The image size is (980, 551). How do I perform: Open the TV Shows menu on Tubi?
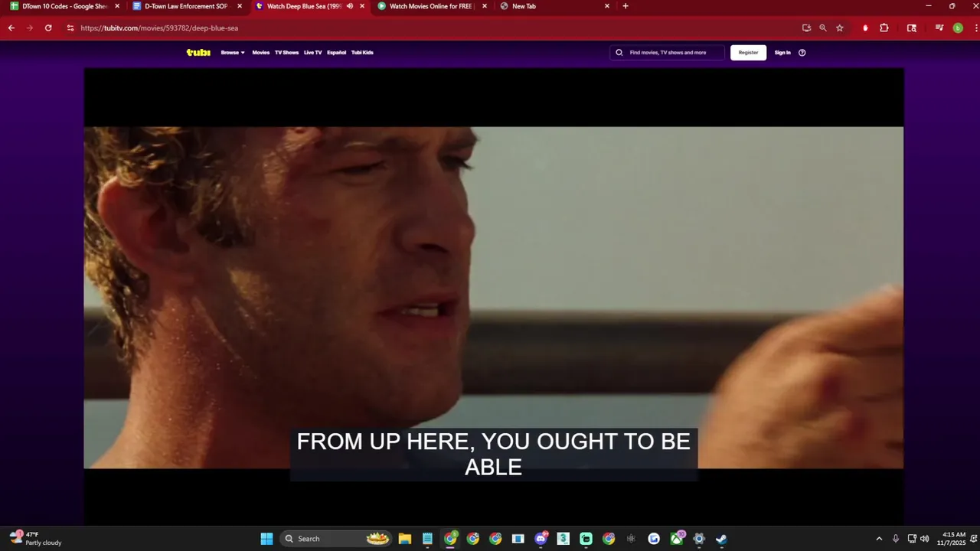click(x=286, y=53)
